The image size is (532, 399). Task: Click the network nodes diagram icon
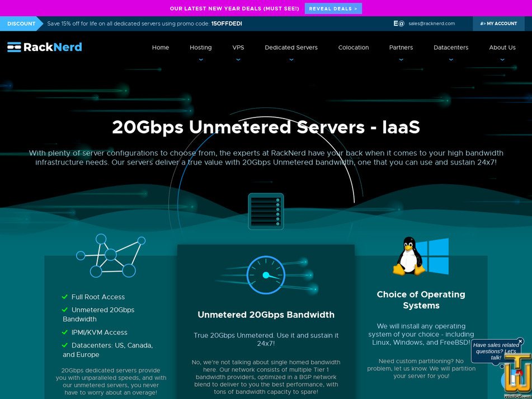click(x=111, y=256)
